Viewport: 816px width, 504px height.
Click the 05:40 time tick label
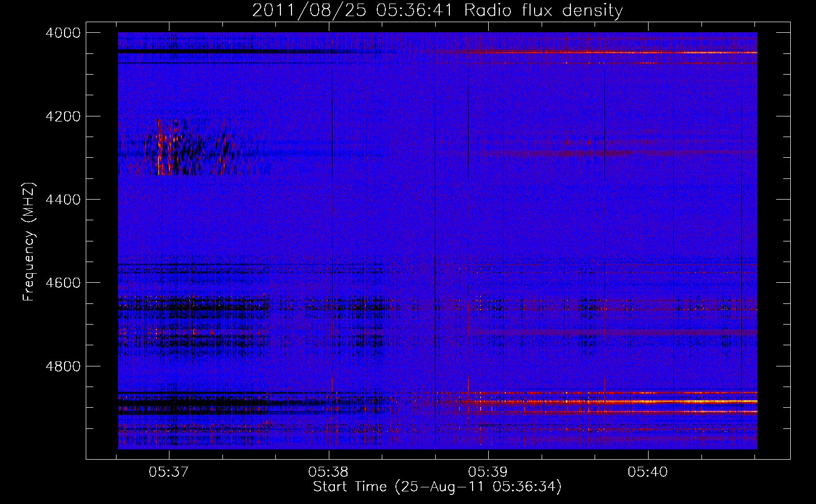648,472
